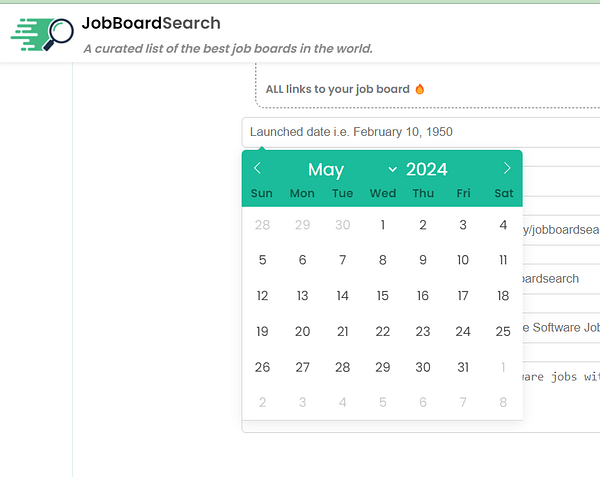This screenshot has height=477, width=600.
Task: Click the Launched date input field
Action: [x=421, y=132]
